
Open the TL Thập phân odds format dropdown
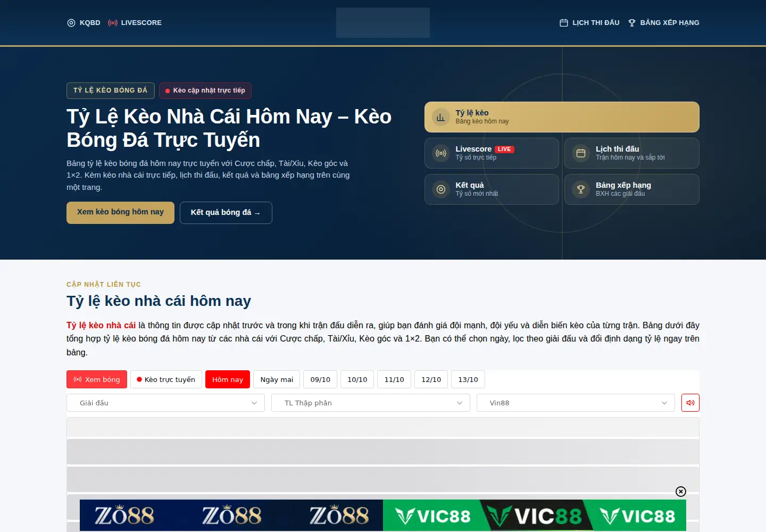click(x=371, y=403)
